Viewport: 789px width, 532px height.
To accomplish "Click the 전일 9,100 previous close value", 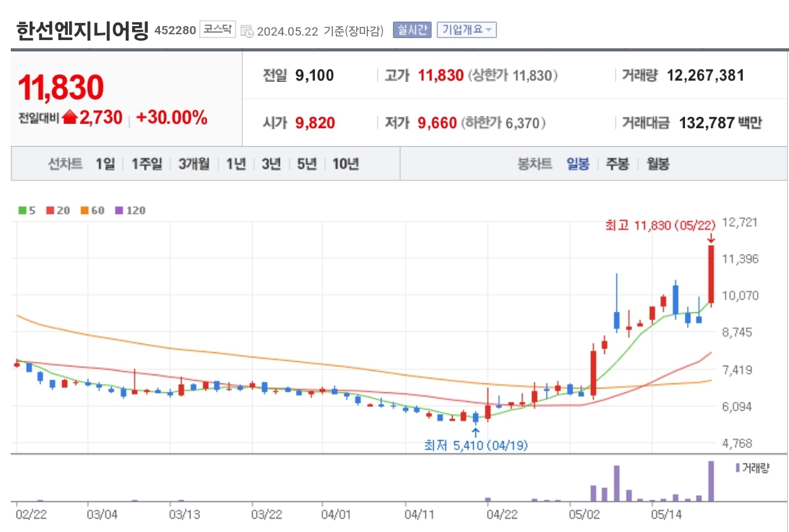I will 314,76.
